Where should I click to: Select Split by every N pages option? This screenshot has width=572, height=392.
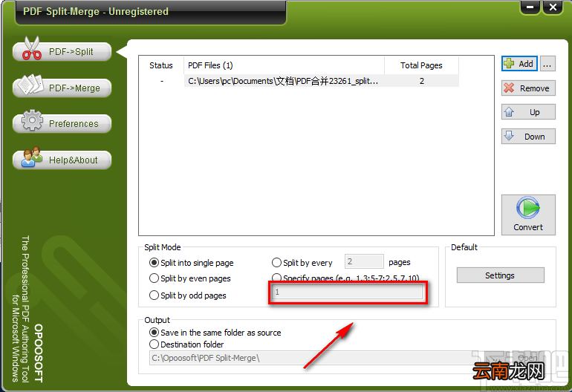[302, 263]
